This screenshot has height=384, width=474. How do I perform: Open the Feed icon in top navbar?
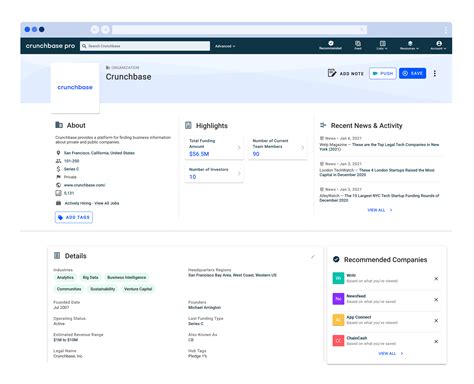tap(358, 44)
